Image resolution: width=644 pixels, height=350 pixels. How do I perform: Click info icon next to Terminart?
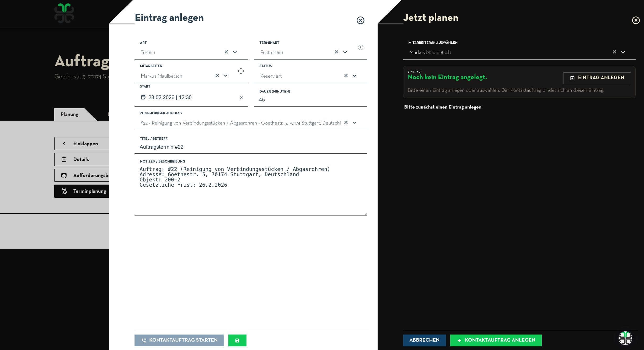pos(361,47)
